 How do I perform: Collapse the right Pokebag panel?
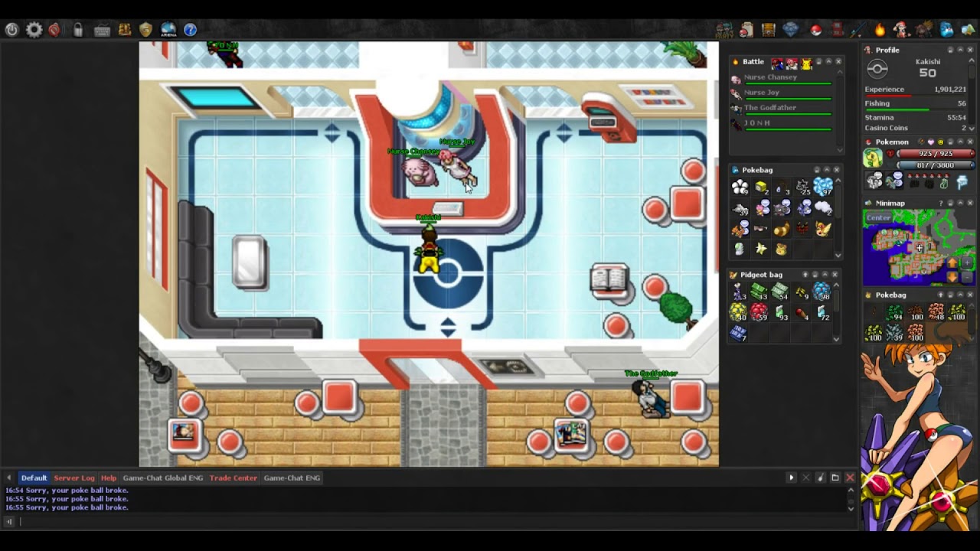tap(960, 295)
